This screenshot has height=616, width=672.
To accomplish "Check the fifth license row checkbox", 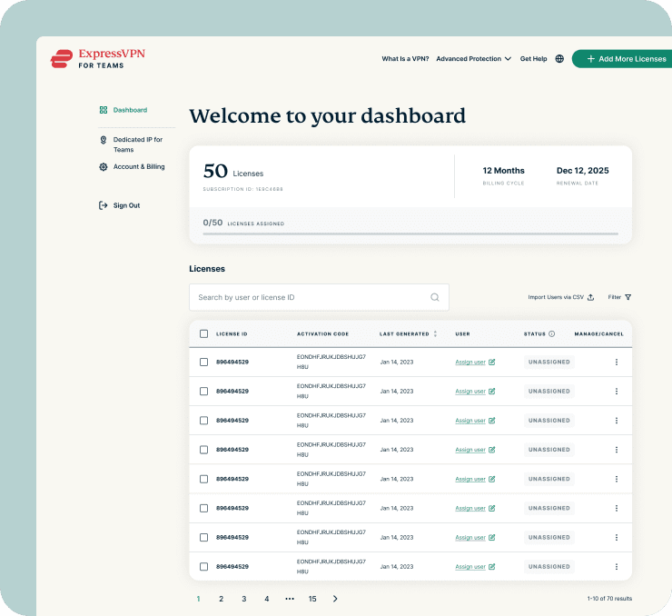I will pyautogui.click(x=204, y=479).
